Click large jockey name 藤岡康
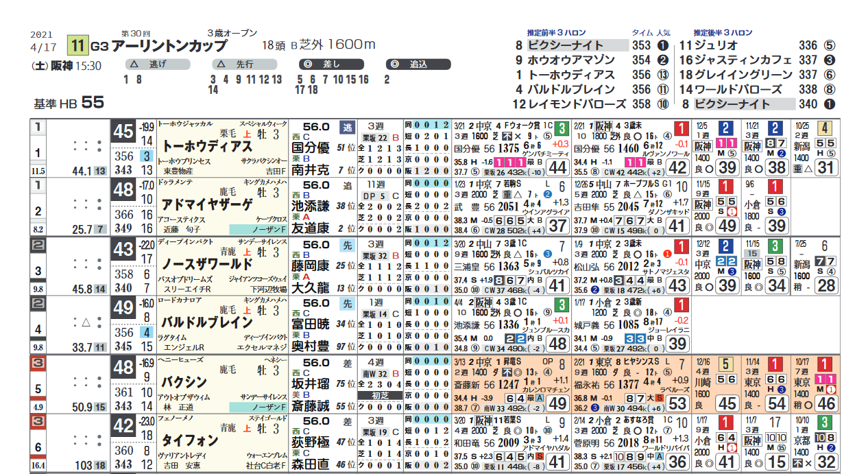 (310, 265)
